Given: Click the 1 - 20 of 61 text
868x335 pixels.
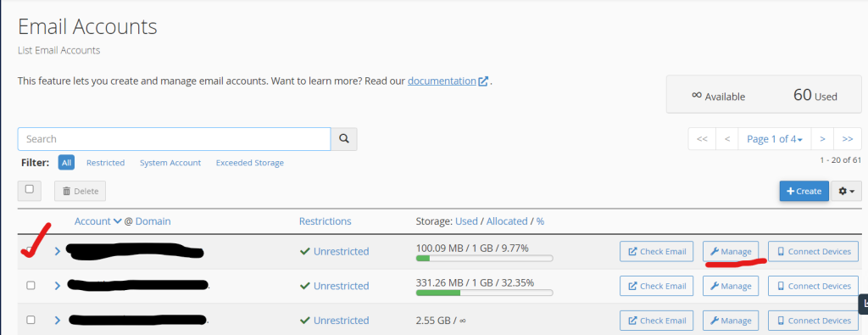Looking at the screenshot, I should coord(840,160).
